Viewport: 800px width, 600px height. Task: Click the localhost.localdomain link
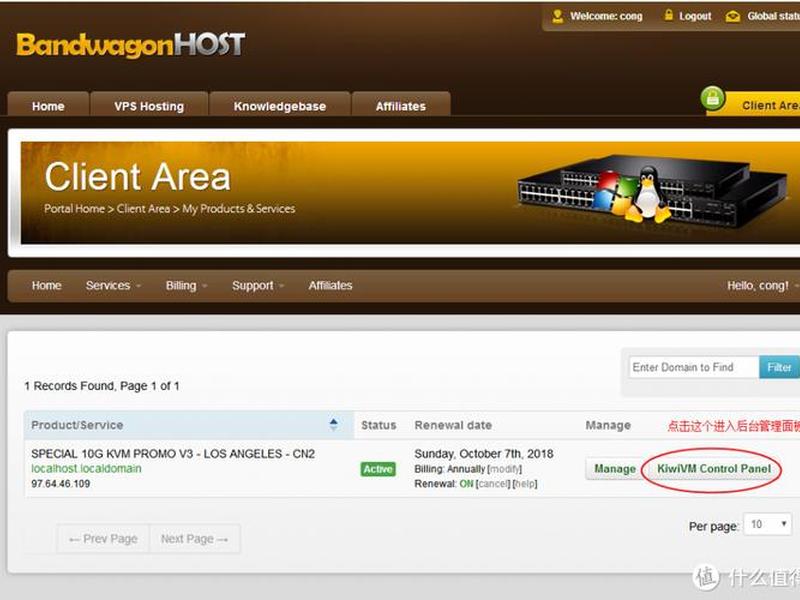(x=86, y=468)
